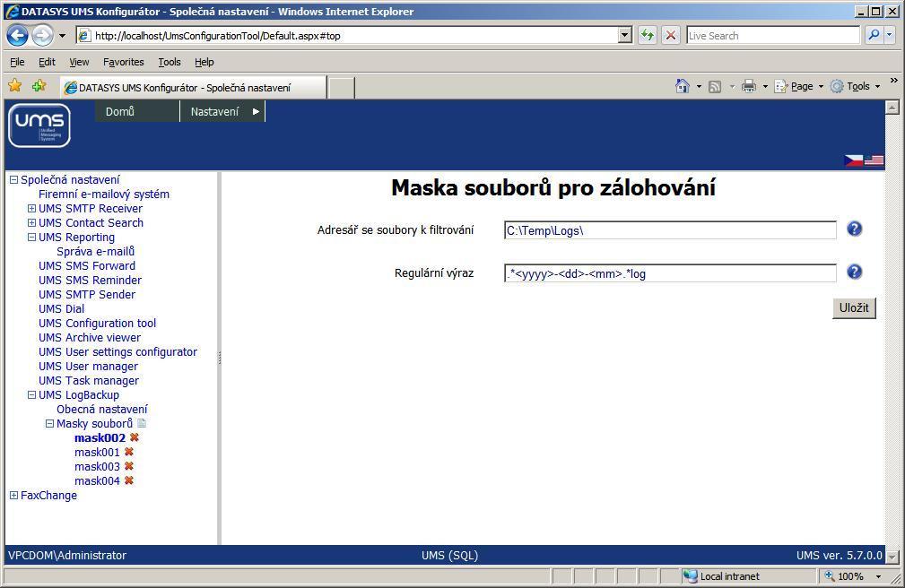Select the DATASYS UMS Konfigurátor browser tab
This screenshot has width=905, height=588.
(x=194, y=88)
